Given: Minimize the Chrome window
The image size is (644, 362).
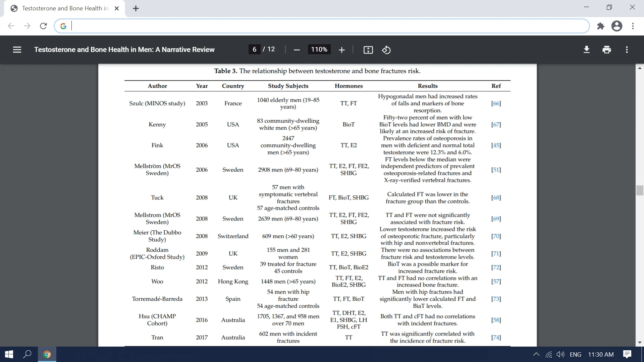Looking at the screenshot, I should click(x=586, y=7).
